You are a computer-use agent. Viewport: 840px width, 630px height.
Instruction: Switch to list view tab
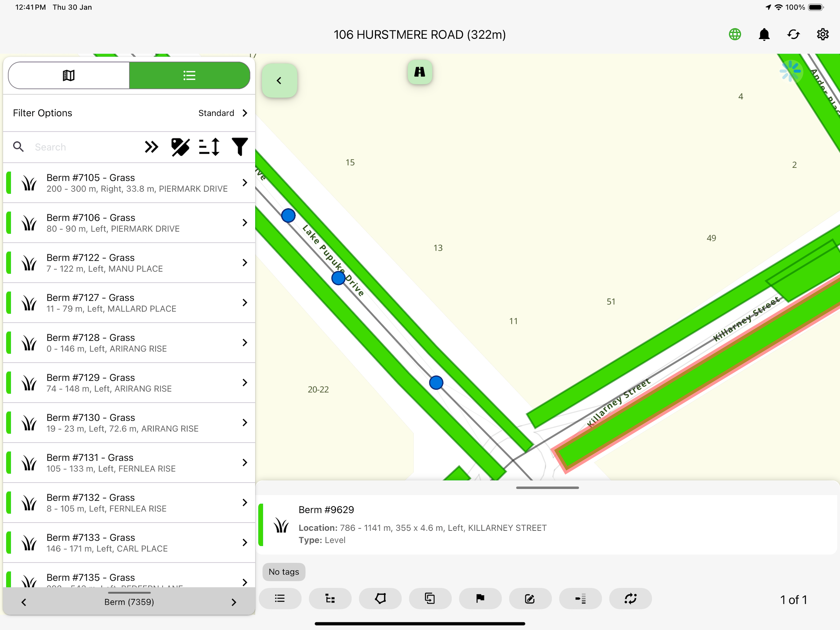click(189, 75)
